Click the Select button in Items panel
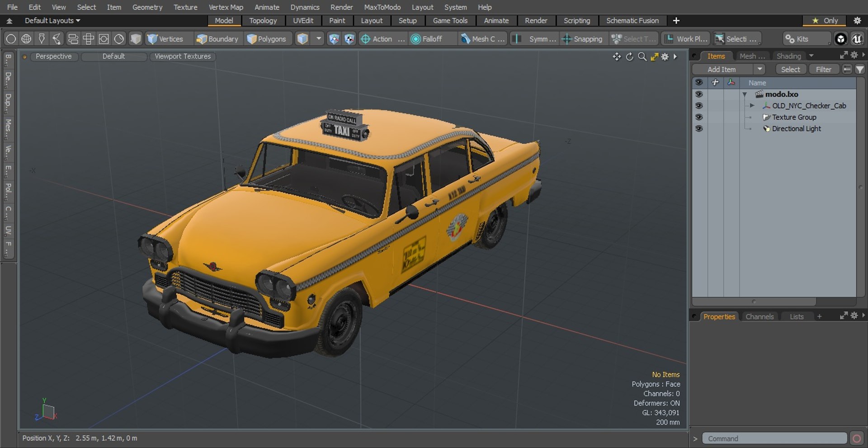The width and height of the screenshot is (868, 448). 790,69
